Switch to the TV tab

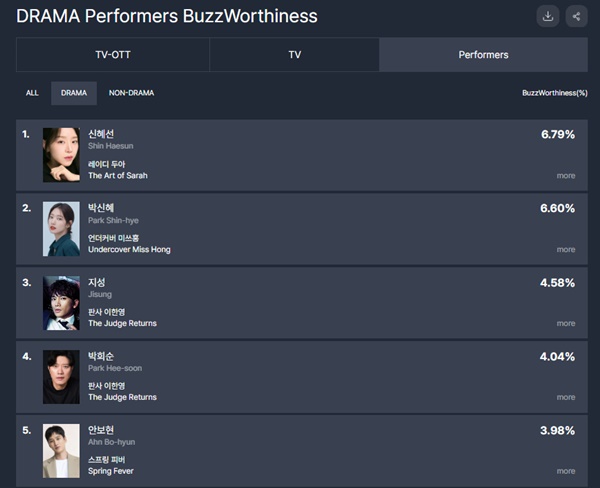294,55
